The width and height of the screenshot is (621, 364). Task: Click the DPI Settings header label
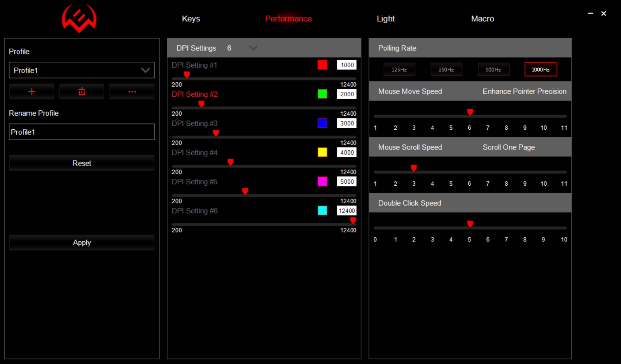point(196,48)
